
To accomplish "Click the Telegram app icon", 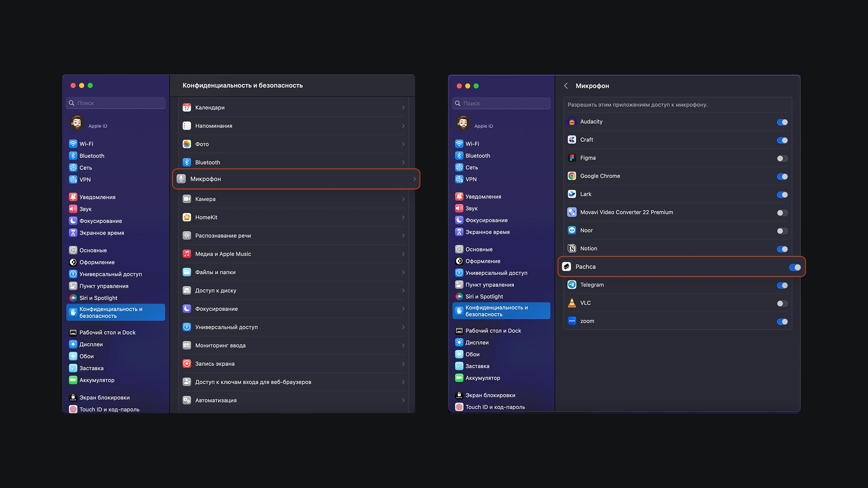I will pyautogui.click(x=572, y=285).
